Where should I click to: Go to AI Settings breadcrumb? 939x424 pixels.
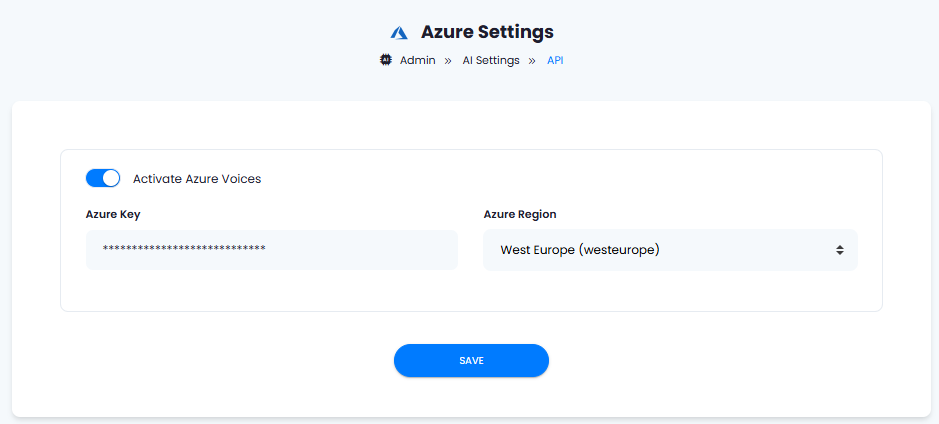tap(491, 60)
